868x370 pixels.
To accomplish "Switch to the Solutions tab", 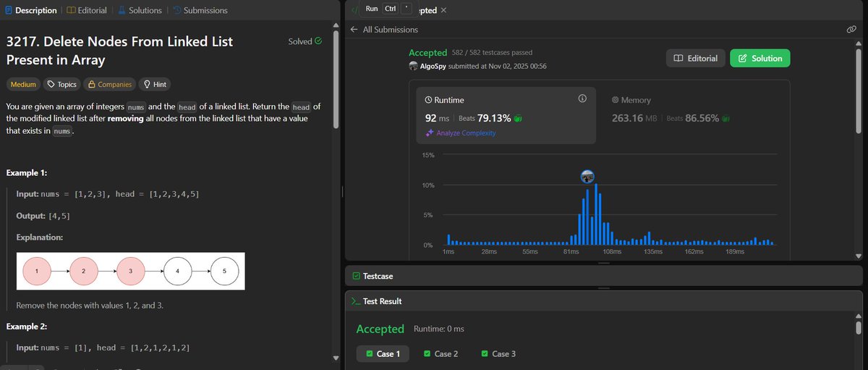I will 140,10.
